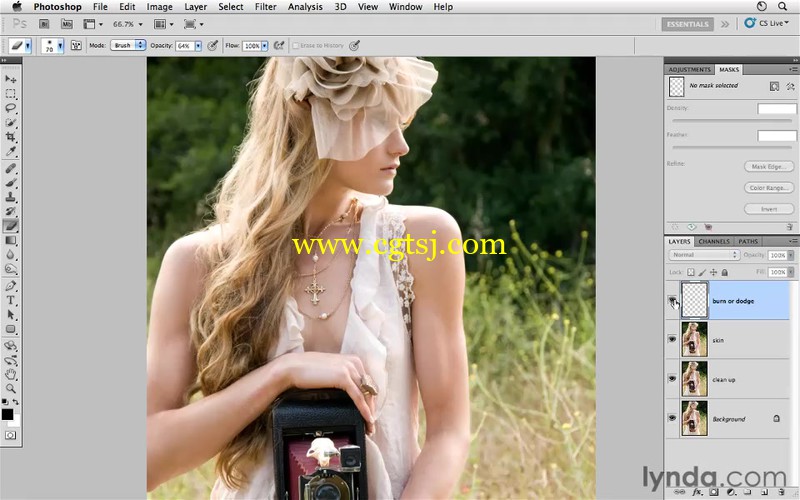Open the eraser Mode dropdown
The width and height of the screenshot is (800, 500).
pos(128,45)
